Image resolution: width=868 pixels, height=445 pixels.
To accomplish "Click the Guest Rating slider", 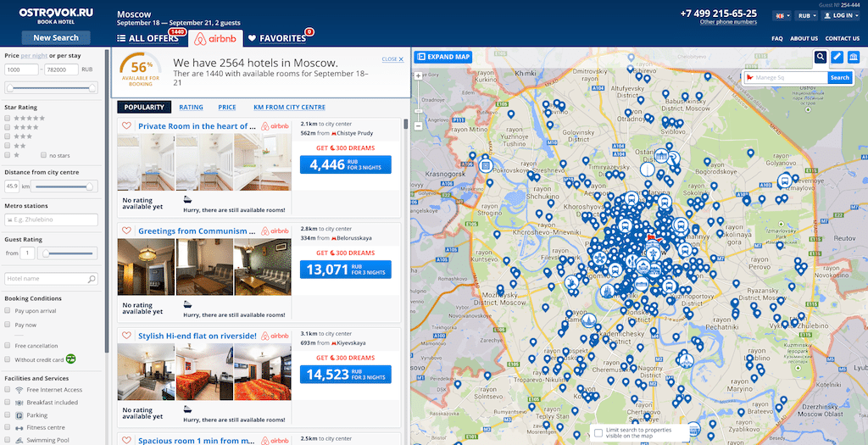I will [68, 253].
